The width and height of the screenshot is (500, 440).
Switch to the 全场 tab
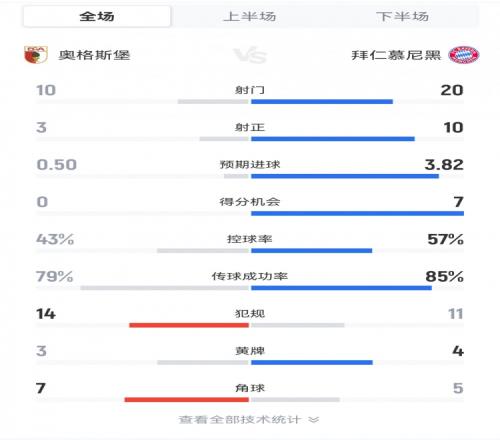(97, 16)
